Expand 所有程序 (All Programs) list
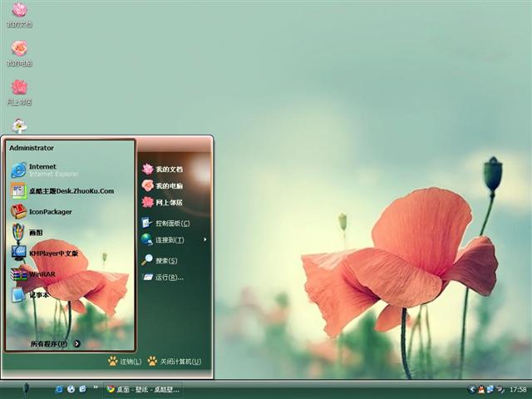Screen dimensions: 532x399 55,343
